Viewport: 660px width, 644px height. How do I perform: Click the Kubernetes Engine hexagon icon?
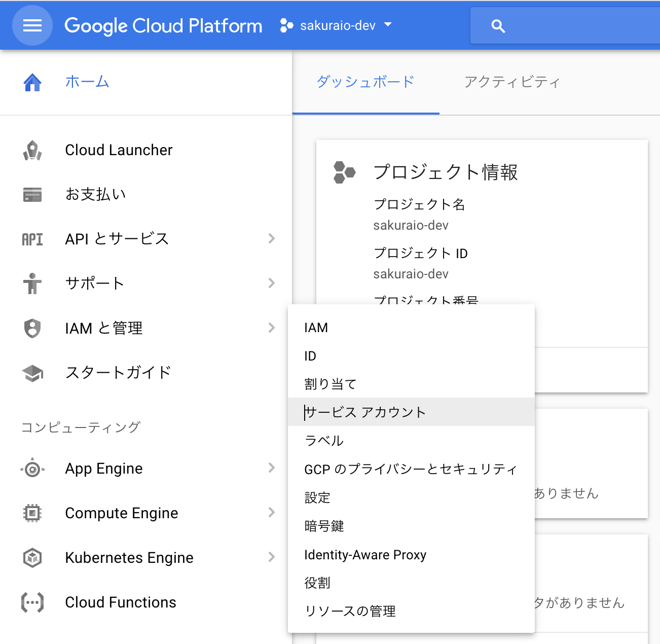(32, 558)
